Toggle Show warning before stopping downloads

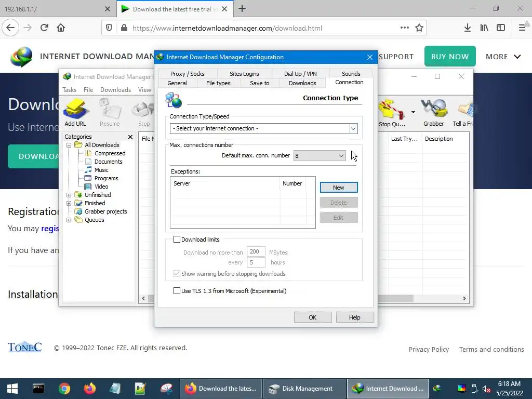point(177,274)
